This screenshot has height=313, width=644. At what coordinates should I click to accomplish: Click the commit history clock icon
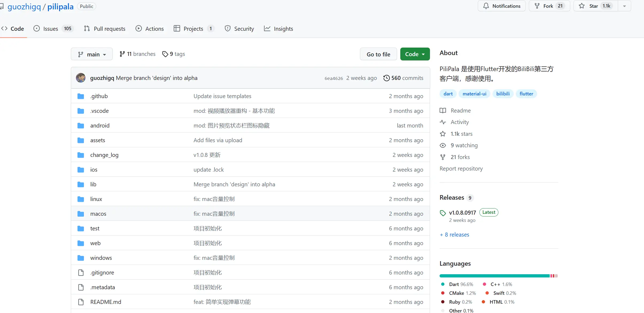click(386, 78)
